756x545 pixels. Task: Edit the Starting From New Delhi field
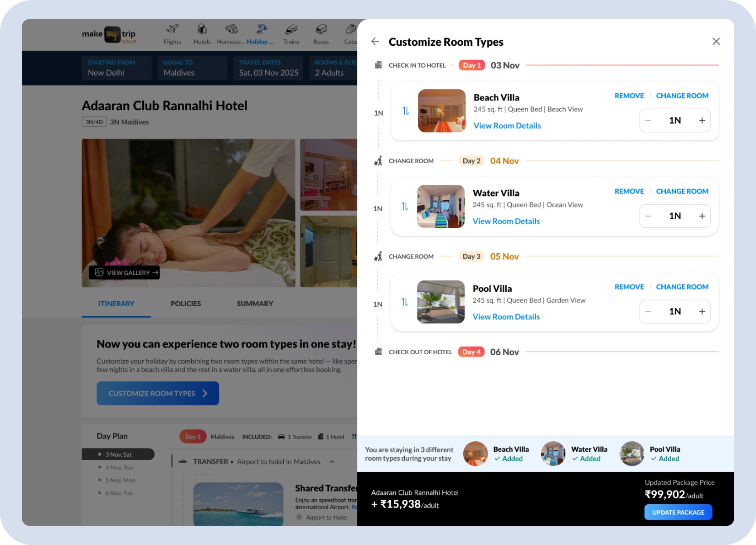117,68
